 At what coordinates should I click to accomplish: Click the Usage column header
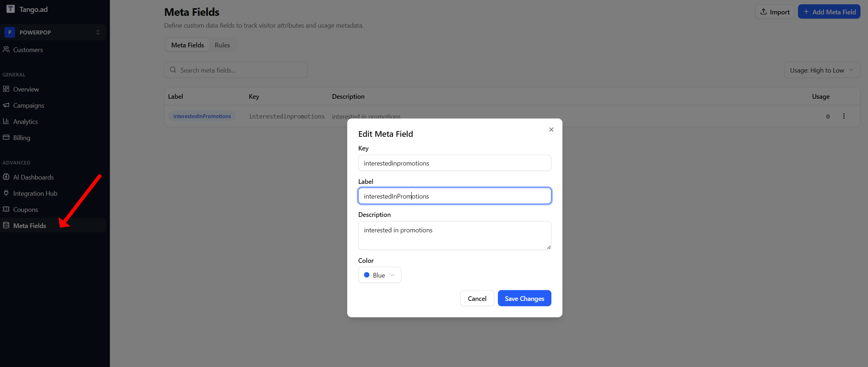tap(821, 97)
